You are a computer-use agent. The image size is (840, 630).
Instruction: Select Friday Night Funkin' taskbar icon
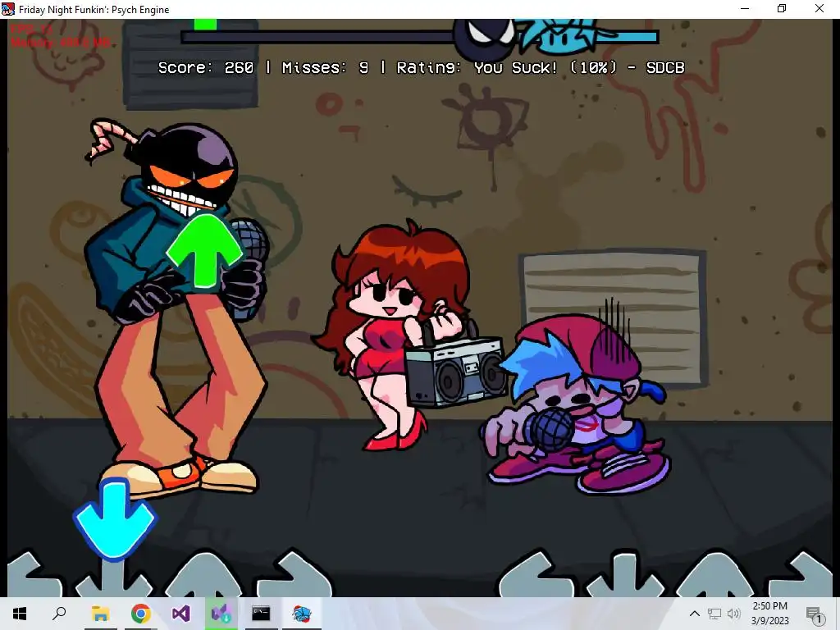pos(302,614)
